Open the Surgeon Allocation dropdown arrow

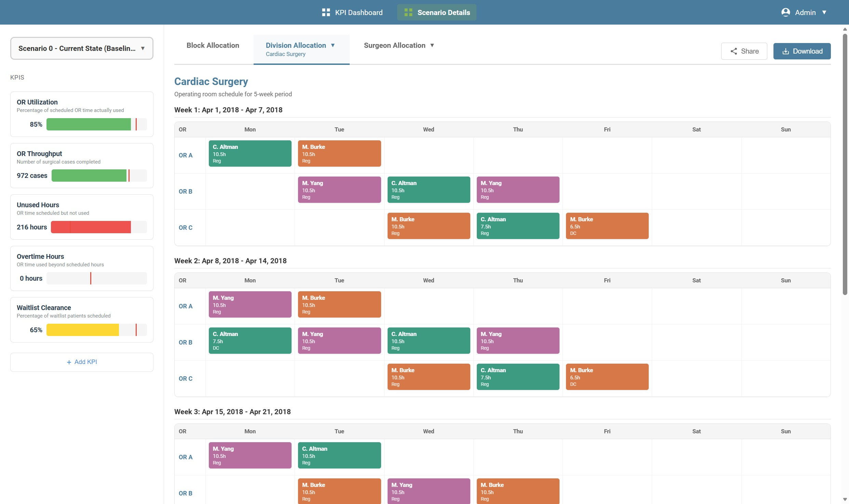click(432, 45)
